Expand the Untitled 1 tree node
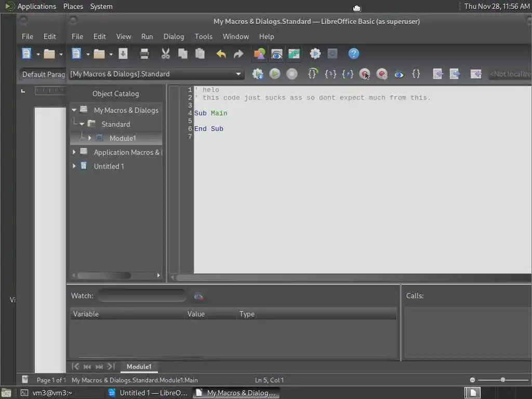Image resolution: width=532 pixels, height=399 pixels. tap(74, 166)
